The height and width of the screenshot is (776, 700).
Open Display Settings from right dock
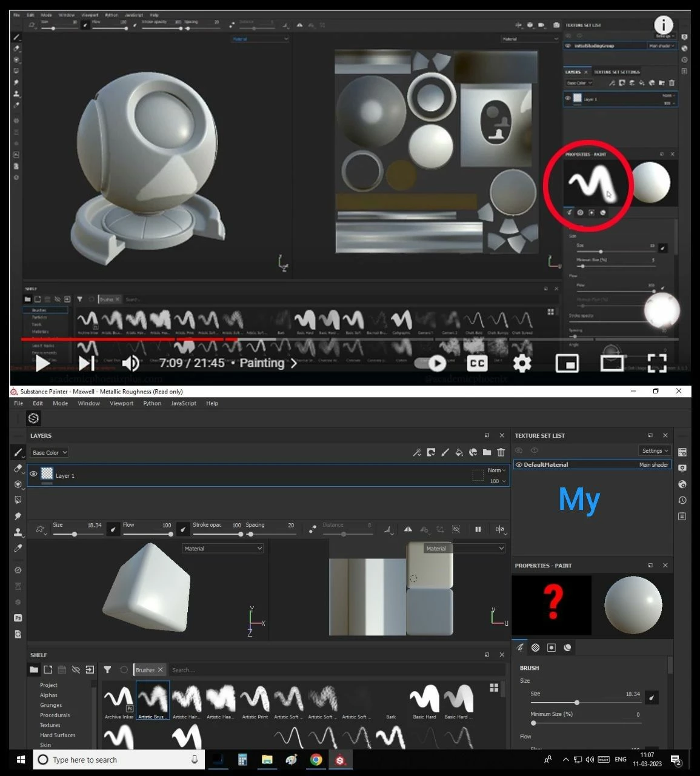[682, 468]
